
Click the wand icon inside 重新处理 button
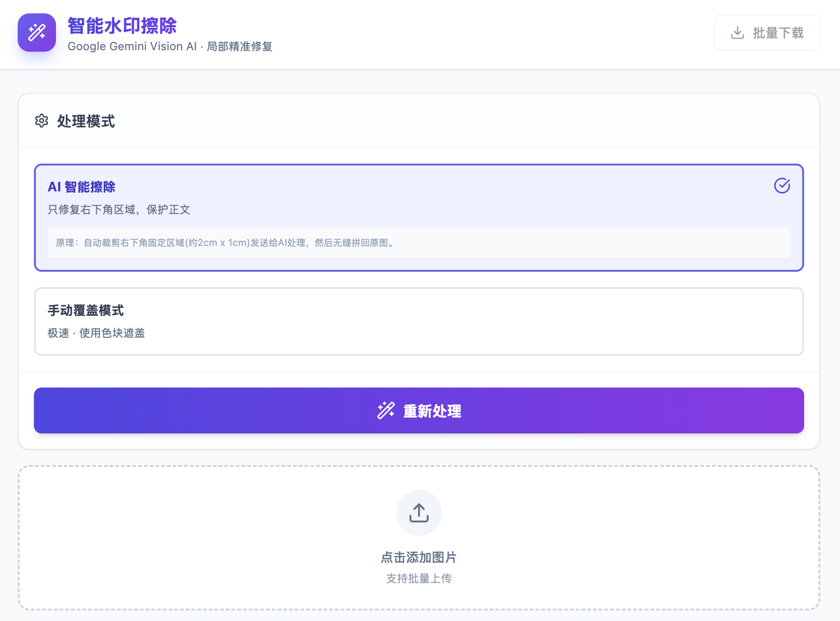(386, 410)
